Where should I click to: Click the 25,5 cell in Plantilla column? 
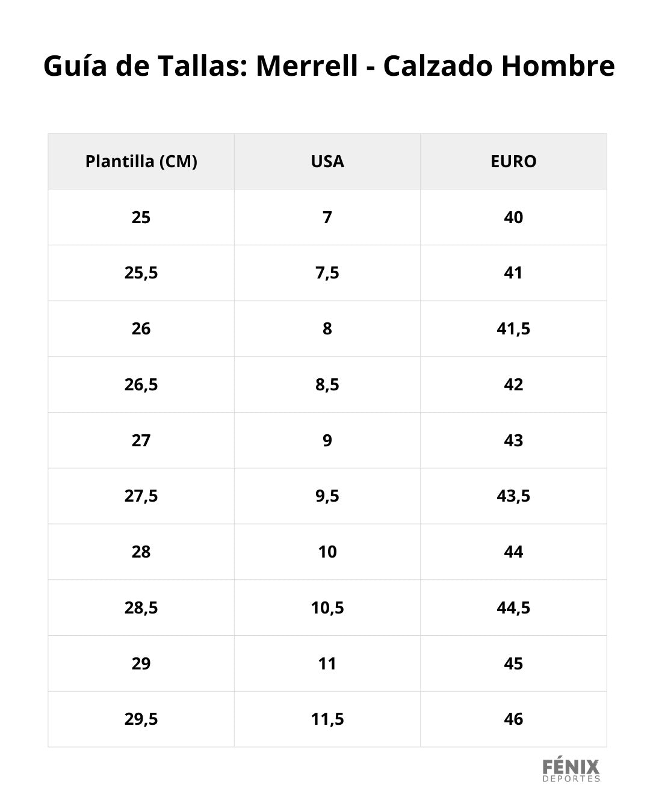click(141, 273)
